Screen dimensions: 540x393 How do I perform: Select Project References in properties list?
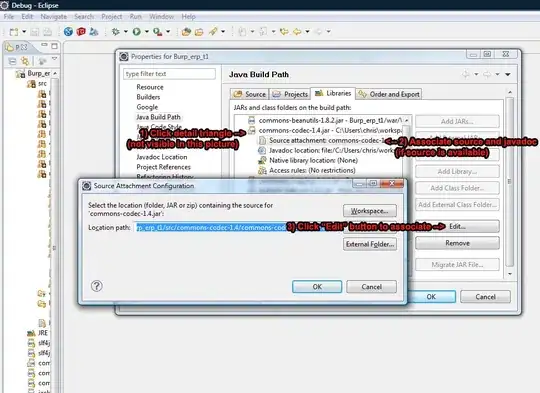tap(164, 167)
